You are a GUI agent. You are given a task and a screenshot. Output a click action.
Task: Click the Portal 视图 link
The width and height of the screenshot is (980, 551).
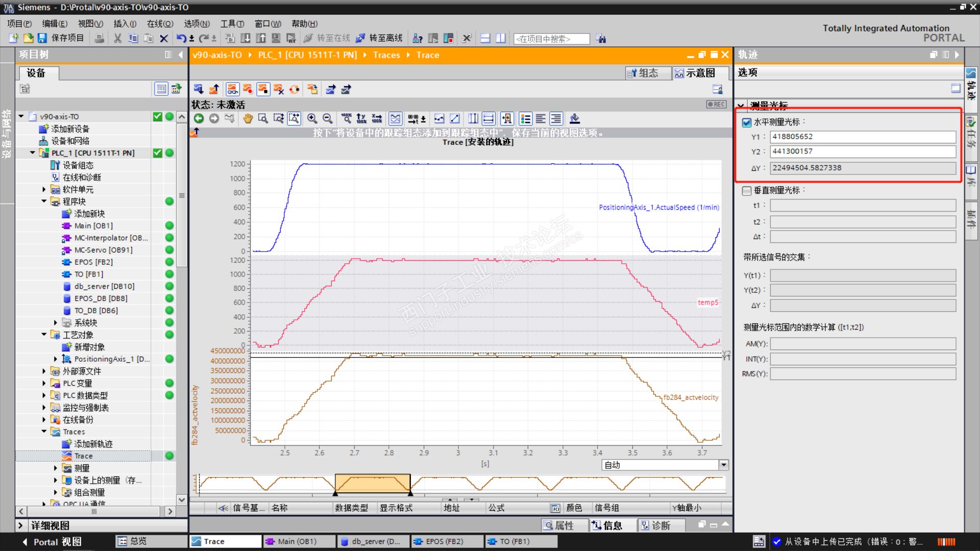tap(57, 542)
